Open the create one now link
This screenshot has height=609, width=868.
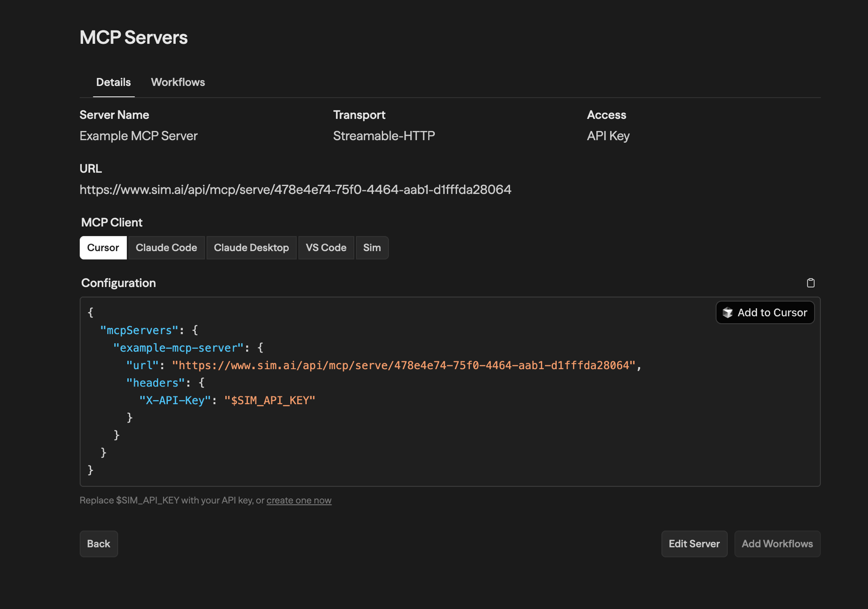[299, 500]
